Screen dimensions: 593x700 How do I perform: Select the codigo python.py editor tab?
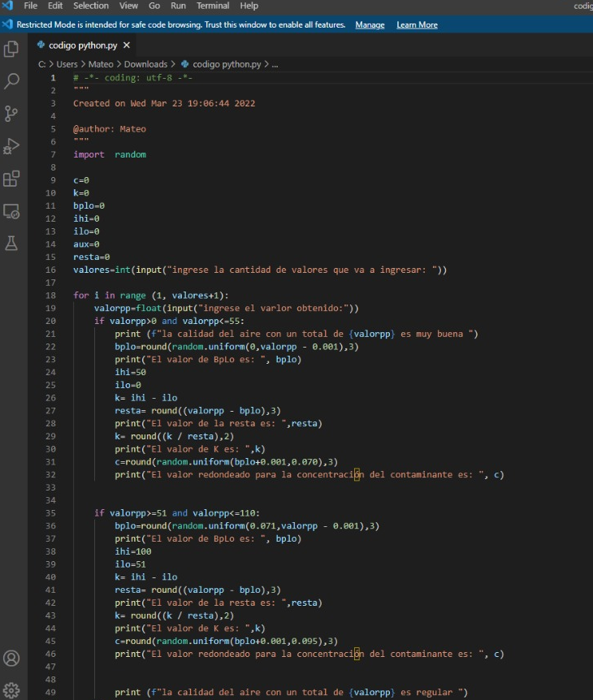[83, 45]
